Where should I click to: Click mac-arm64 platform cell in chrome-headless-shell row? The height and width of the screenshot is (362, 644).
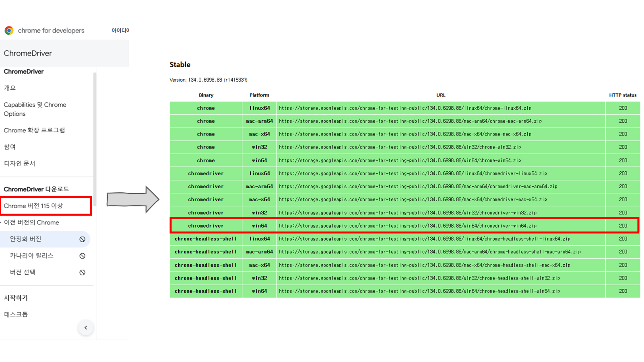click(259, 252)
